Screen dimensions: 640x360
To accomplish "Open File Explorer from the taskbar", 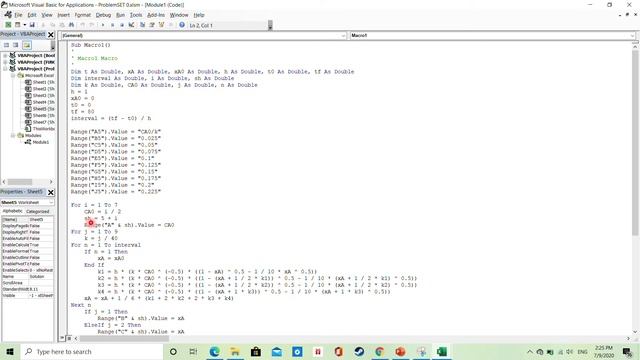I will click(x=235, y=351).
